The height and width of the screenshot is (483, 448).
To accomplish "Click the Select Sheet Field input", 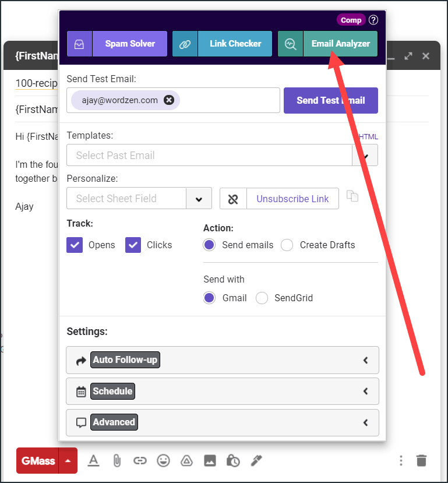I will [126, 198].
